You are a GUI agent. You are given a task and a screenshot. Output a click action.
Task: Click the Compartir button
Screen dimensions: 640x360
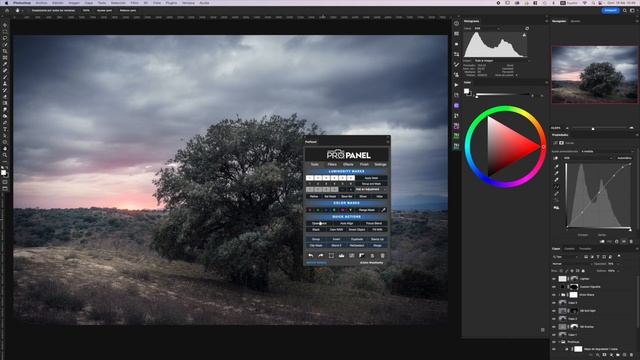tap(610, 10)
